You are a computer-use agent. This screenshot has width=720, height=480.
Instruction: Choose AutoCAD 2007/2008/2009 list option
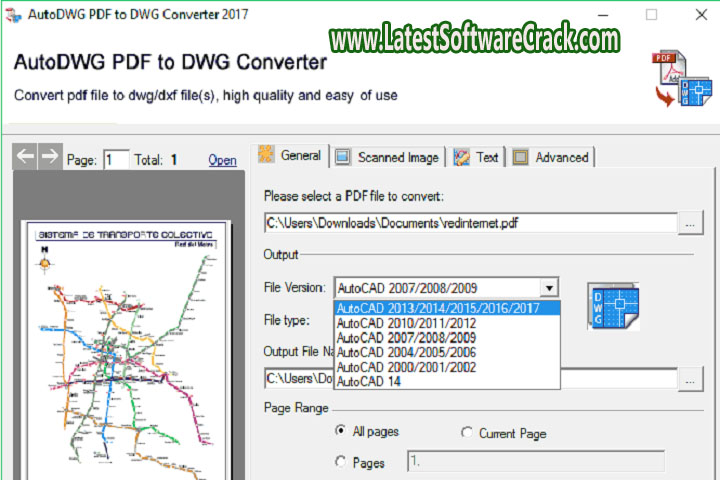448,338
